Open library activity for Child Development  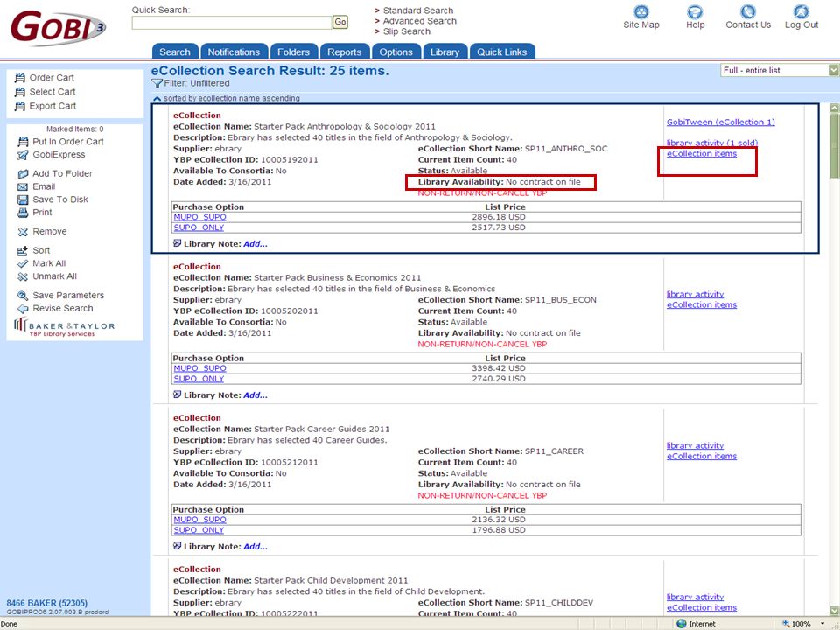click(695, 598)
